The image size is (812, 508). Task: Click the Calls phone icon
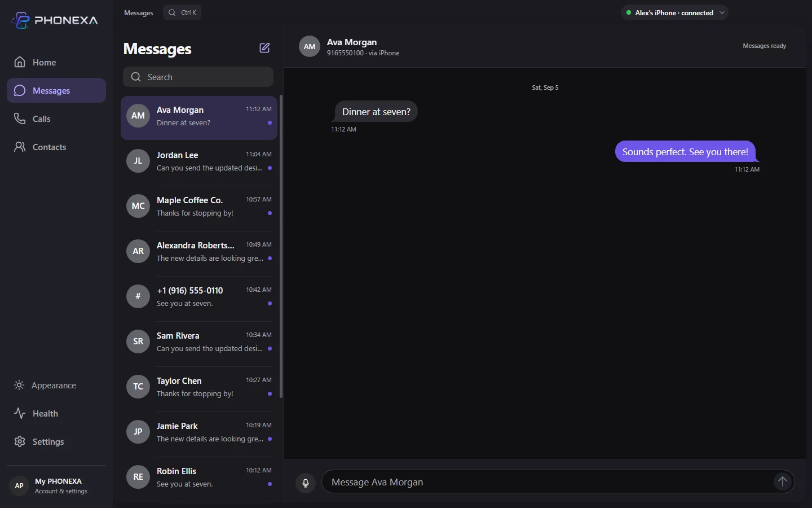[x=20, y=119]
